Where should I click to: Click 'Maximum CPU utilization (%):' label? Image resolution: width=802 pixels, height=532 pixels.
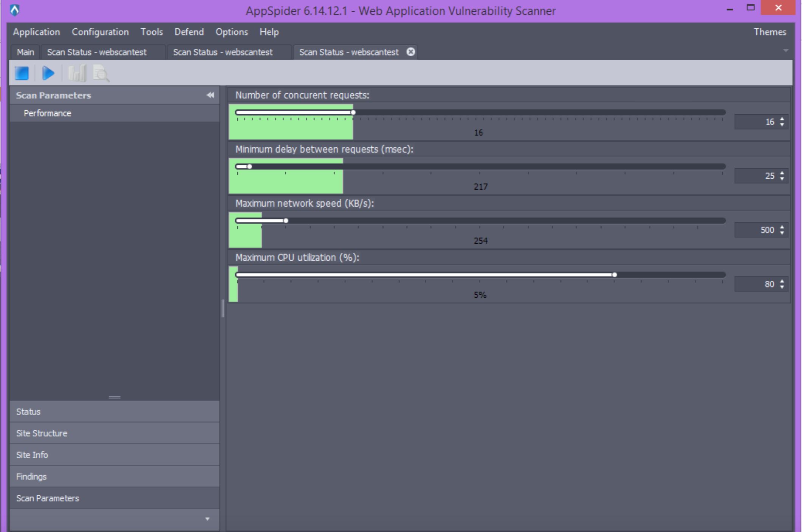[x=297, y=257]
